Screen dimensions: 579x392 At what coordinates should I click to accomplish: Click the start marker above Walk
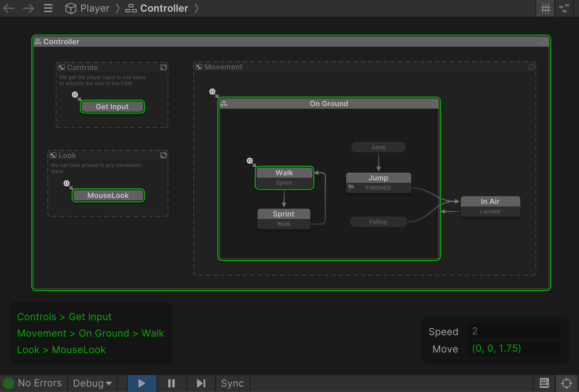[x=249, y=161]
